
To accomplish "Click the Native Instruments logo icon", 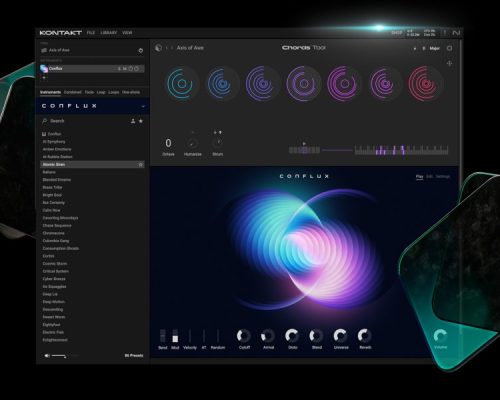I will [456, 33].
